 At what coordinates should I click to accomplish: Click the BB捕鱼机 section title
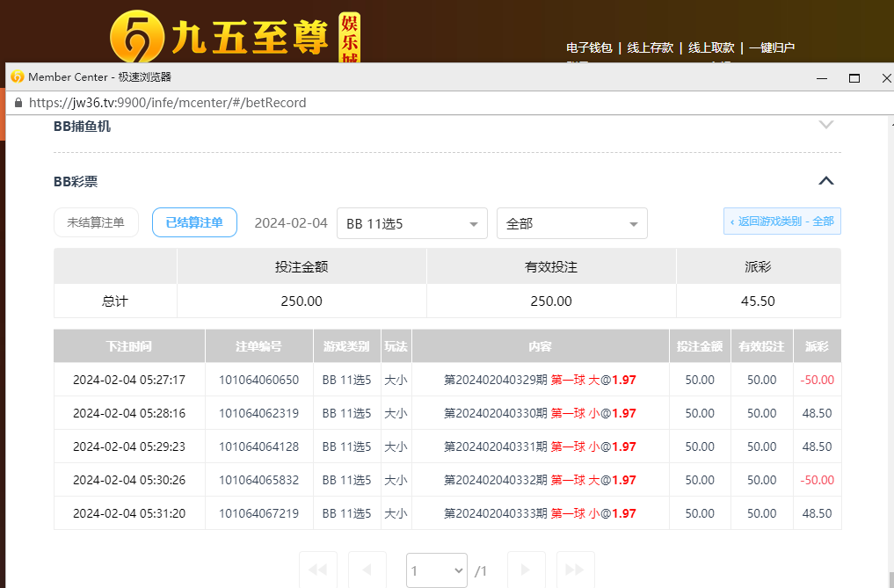click(x=82, y=126)
